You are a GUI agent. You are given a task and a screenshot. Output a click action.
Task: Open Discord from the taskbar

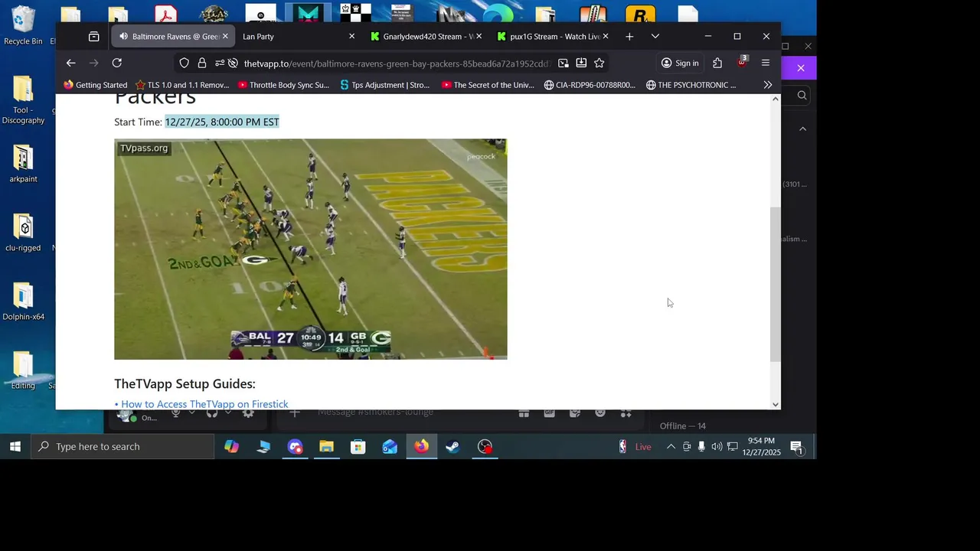295,447
